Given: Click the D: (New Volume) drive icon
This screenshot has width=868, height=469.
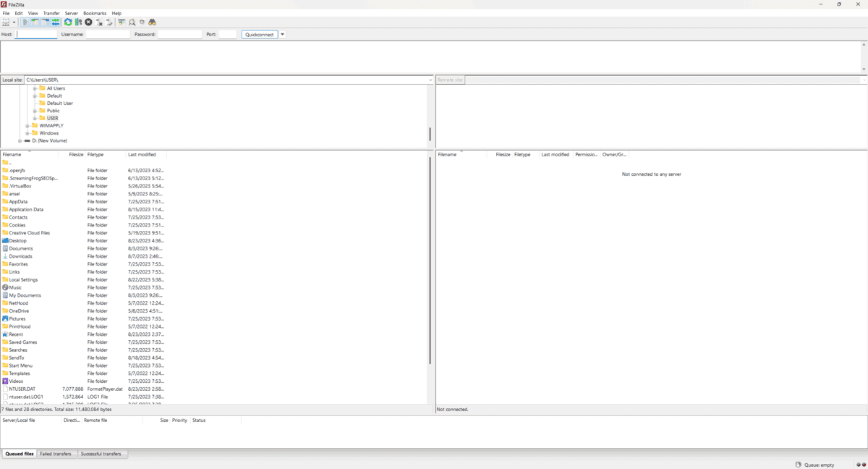Looking at the screenshot, I should pos(27,140).
